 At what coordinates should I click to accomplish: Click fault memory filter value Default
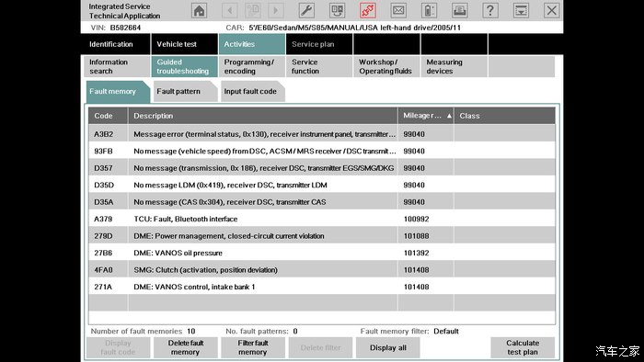pos(446,332)
